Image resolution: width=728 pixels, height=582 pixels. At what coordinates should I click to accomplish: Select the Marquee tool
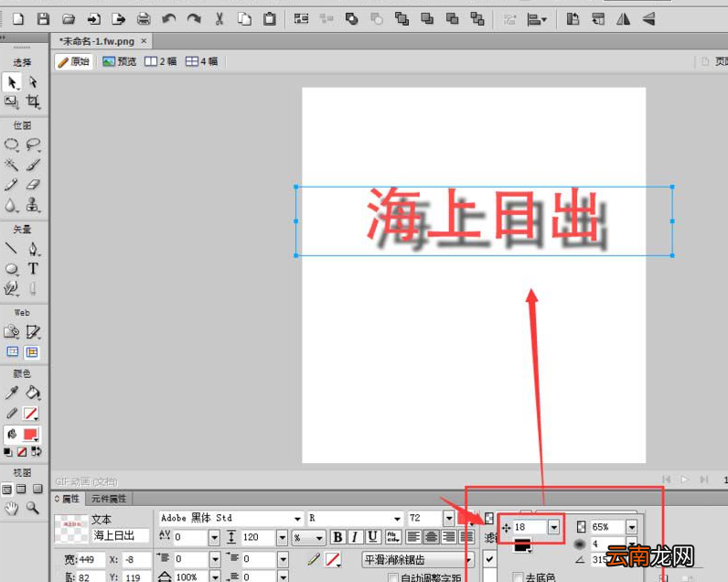(x=12, y=145)
